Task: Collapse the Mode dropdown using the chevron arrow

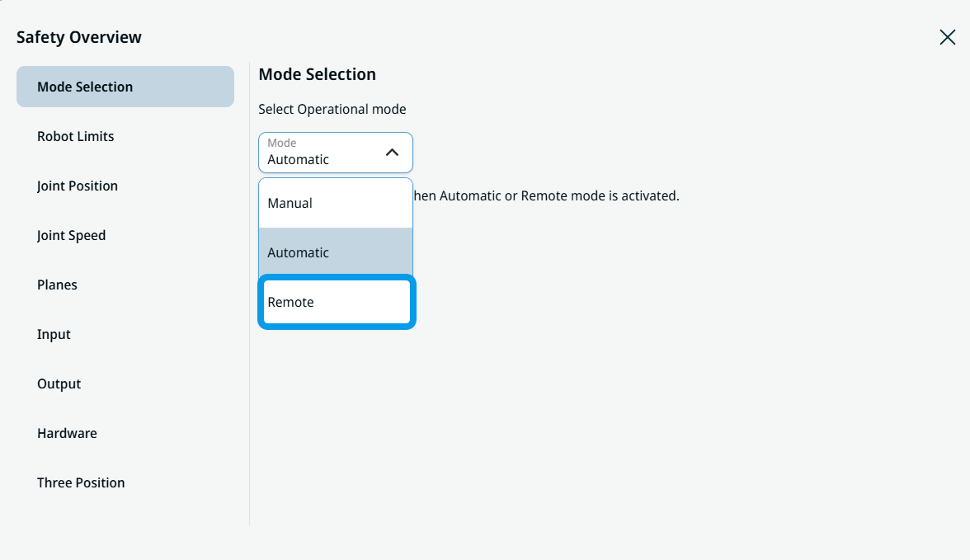Action: tap(393, 153)
